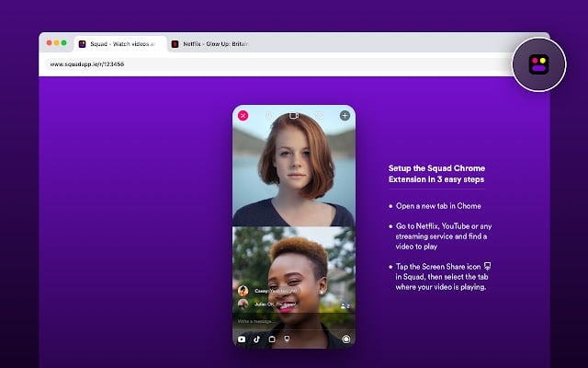Click the plus button to add friends
This screenshot has height=368, width=588.
click(345, 116)
